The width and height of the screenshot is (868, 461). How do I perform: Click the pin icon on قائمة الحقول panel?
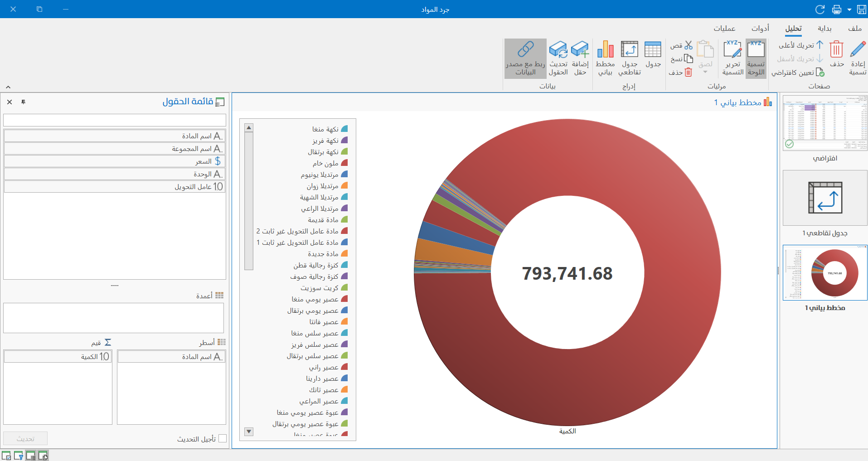23,102
